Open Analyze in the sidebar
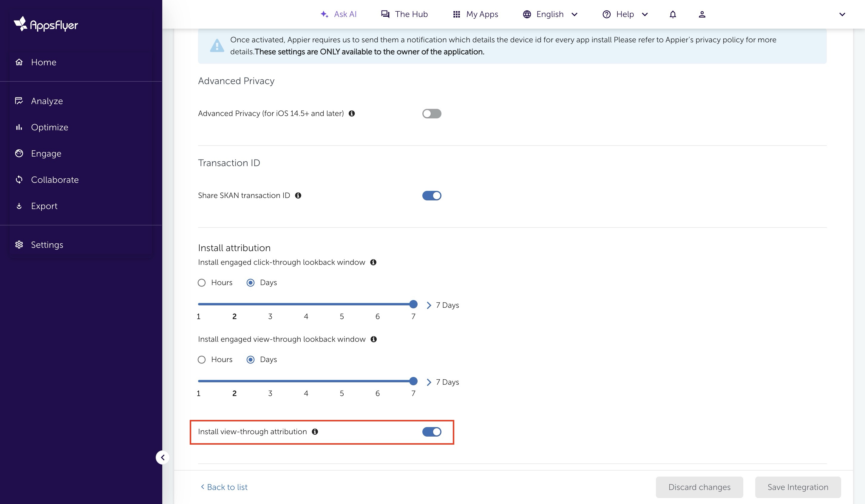The height and width of the screenshot is (504, 865). tap(47, 101)
